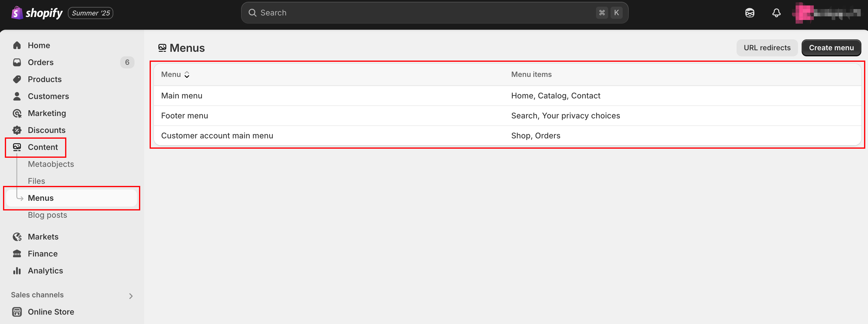Viewport: 868px width, 324px height.
Task: Open the Customer account main menu row
Action: coord(508,136)
